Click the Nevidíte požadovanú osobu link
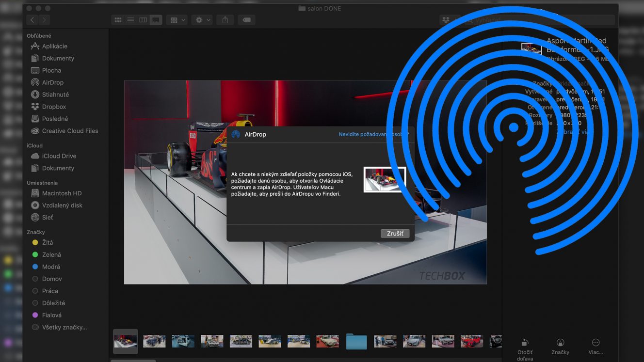 pyautogui.click(x=373, y=134)
